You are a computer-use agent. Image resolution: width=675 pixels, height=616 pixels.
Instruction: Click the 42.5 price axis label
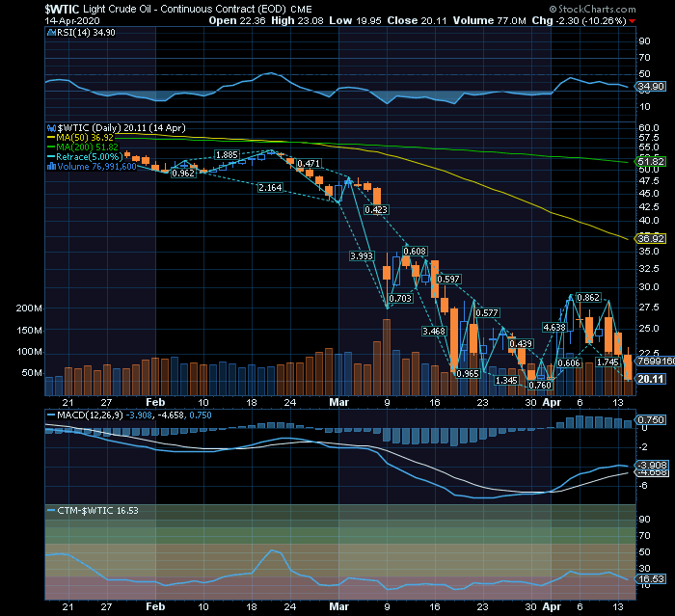pyautogui.click(x=649, y=207)
